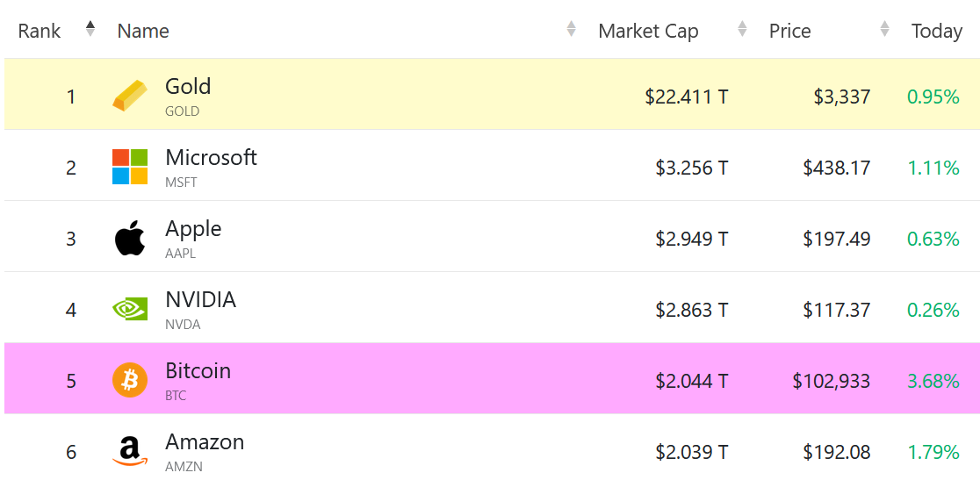Open the NVIDIA company link
This screenshot has height=480, width=980.
200,299
